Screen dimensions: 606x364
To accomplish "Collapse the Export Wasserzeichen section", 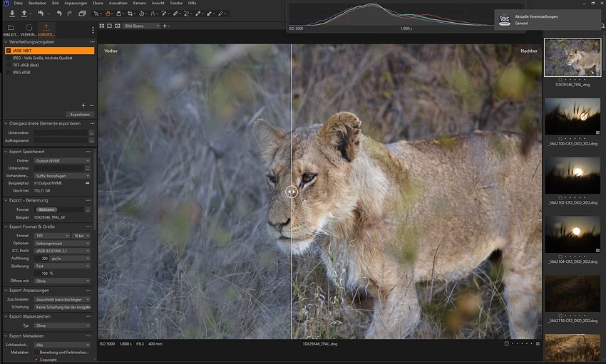I will tap(6, 316).
